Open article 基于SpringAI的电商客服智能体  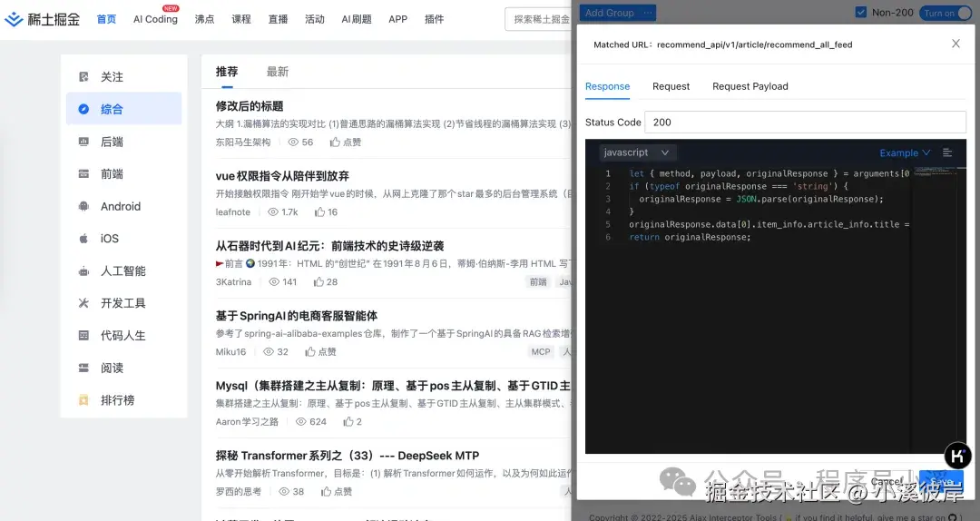296,316
